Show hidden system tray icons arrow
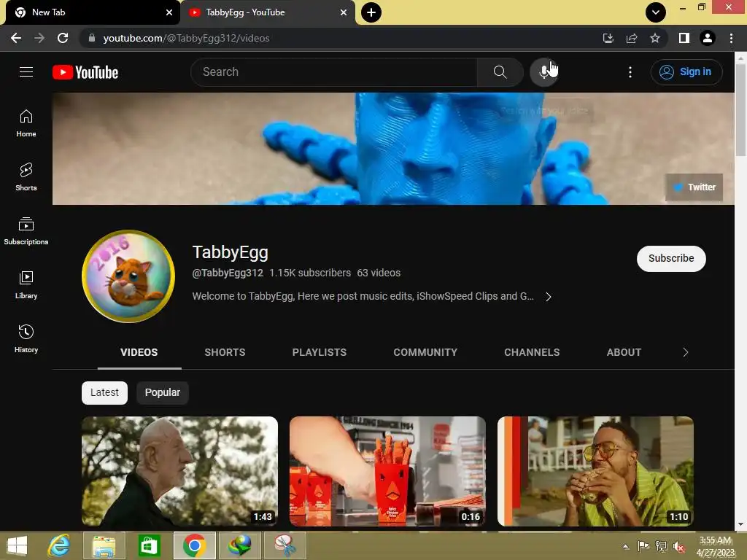Viewport: 747px width, 560px height. coord(626,547)
